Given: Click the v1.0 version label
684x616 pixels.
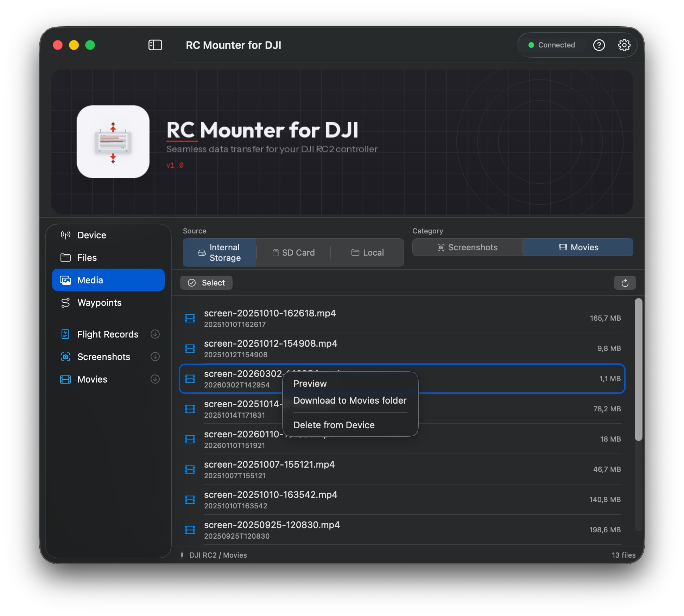Looking at the screenshot, I should click(175, 165).
